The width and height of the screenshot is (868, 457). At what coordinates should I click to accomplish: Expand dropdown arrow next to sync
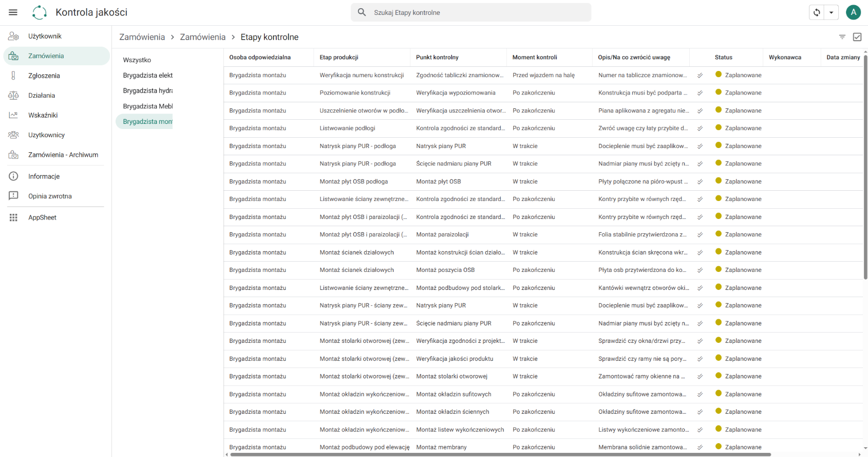pos(832,12)
